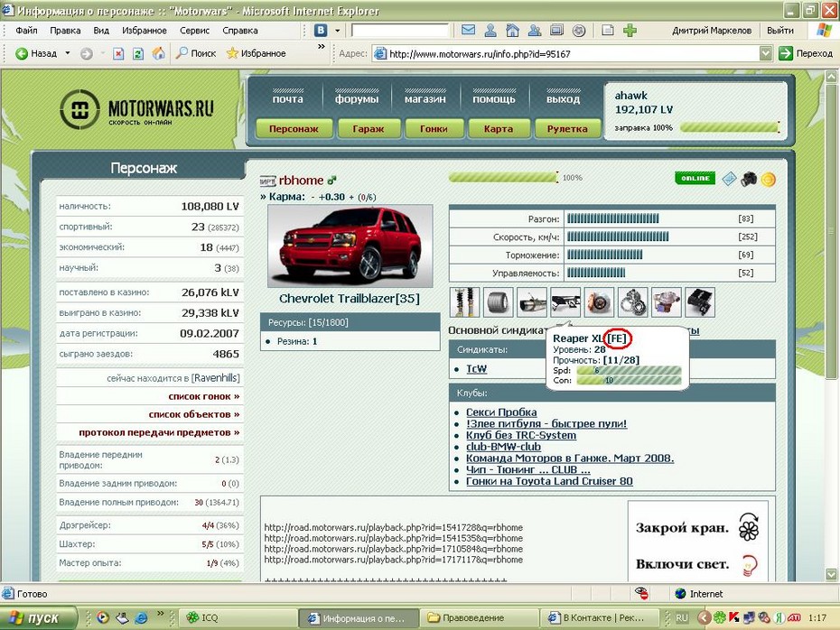
Task: Open the VK toolbar dropdown arrow
Action: 338,31
